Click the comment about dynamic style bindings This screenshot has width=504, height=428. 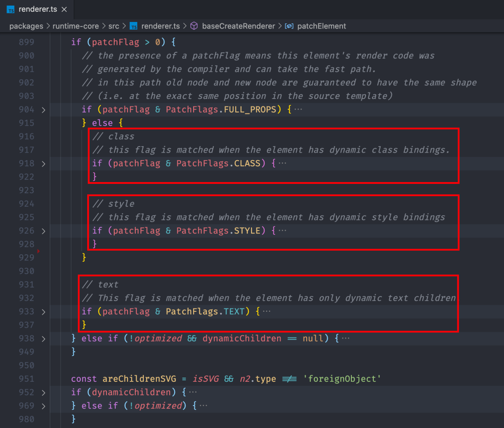269,217
